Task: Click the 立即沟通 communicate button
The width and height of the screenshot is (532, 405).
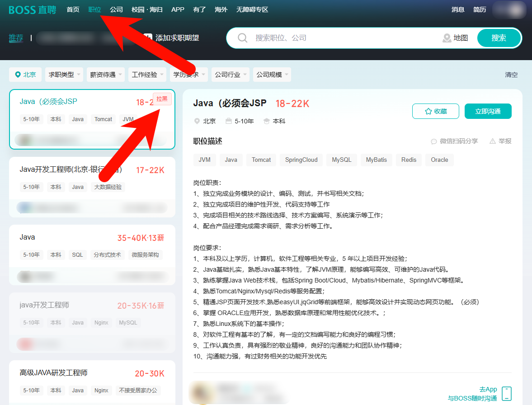Action: 488,111
